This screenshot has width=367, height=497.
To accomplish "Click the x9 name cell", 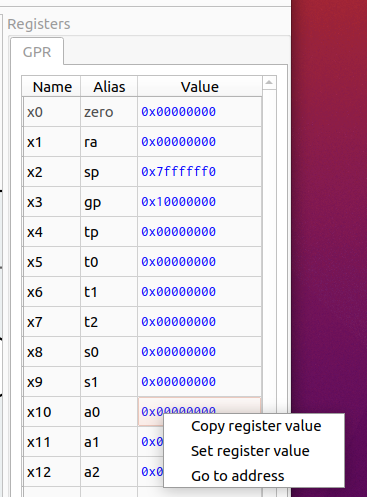I will [52, 382].
